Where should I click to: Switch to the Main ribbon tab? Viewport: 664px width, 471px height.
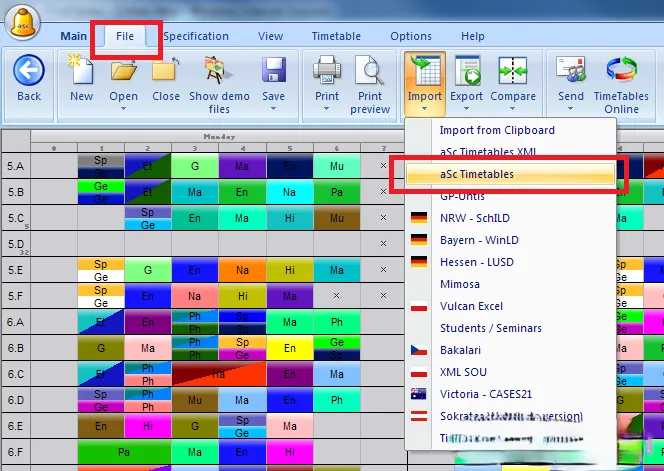(x=73, y=36)
